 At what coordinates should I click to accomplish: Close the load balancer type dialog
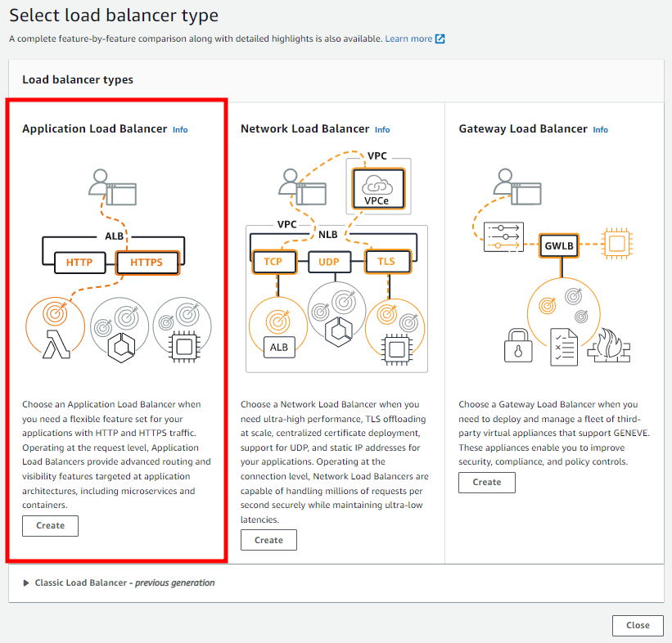(x=638, y=626)
